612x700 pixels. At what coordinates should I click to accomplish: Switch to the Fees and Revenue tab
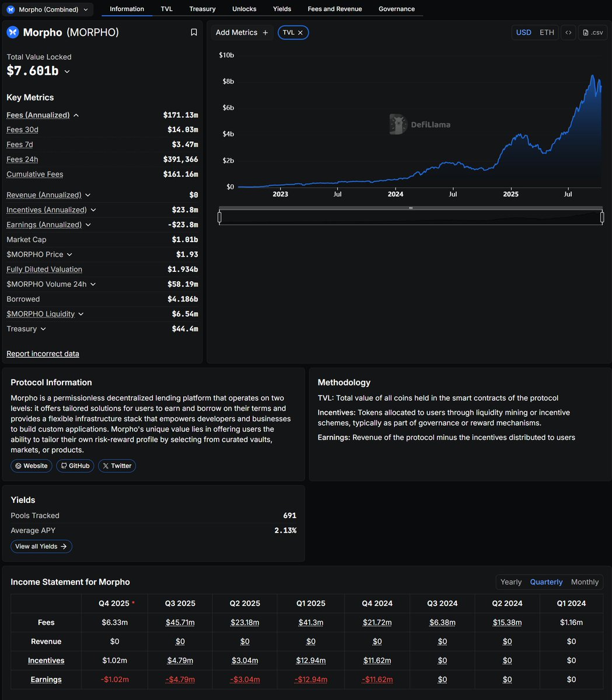[x=334, y=9]
